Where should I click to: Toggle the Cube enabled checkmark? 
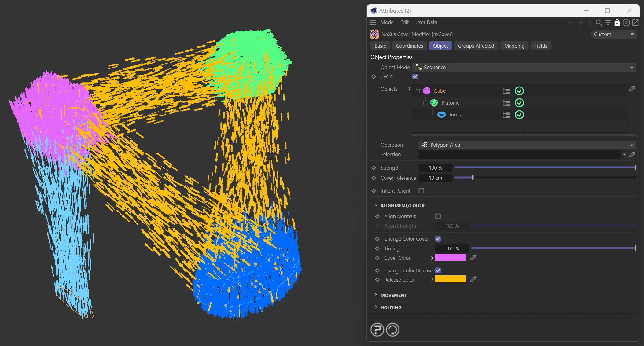[x=519, y=91]
